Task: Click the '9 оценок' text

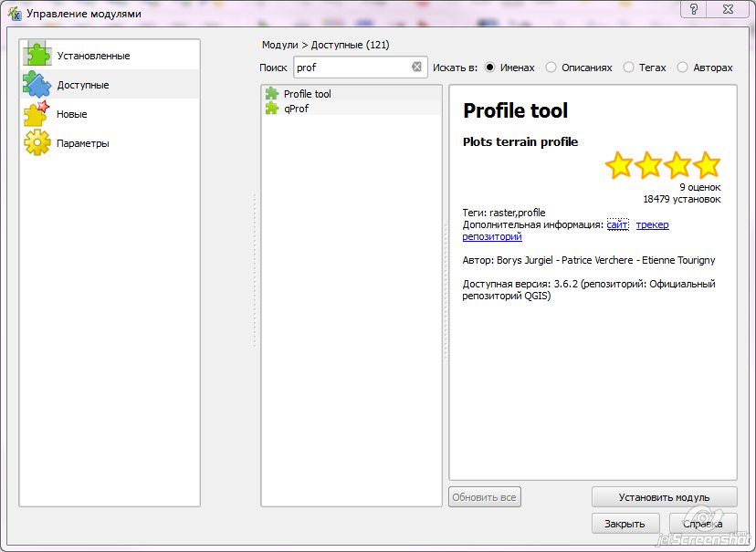Action: 700,187
